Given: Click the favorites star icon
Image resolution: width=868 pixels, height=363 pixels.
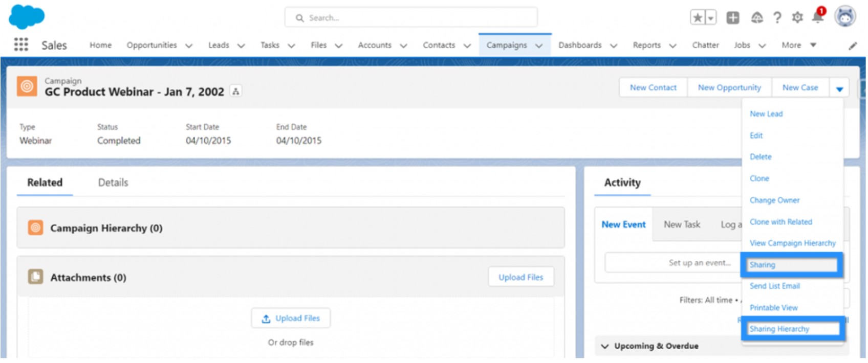Looking at the screenshot, I should tap(698, 17).
